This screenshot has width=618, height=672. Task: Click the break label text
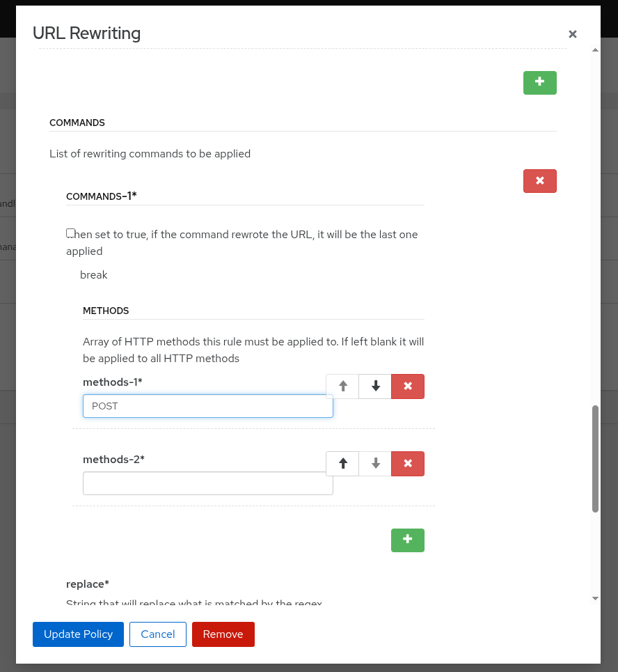[x=94, y=275]
